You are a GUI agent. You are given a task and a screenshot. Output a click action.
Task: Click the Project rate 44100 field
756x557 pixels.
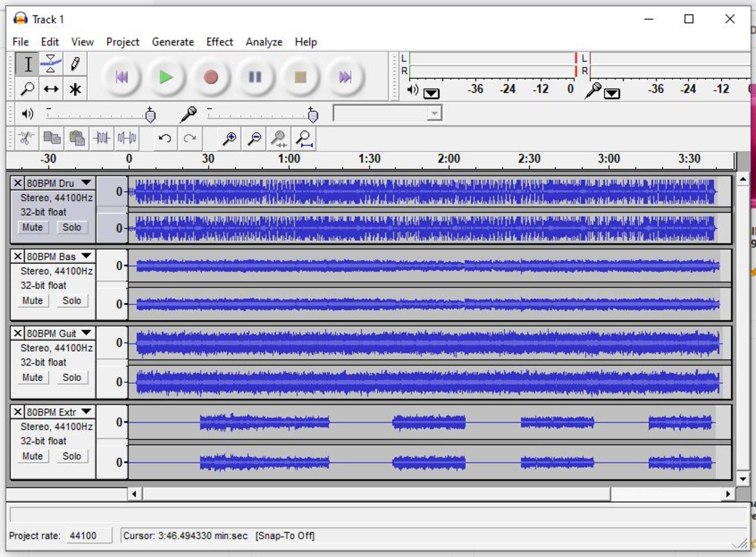pos(89,536)
